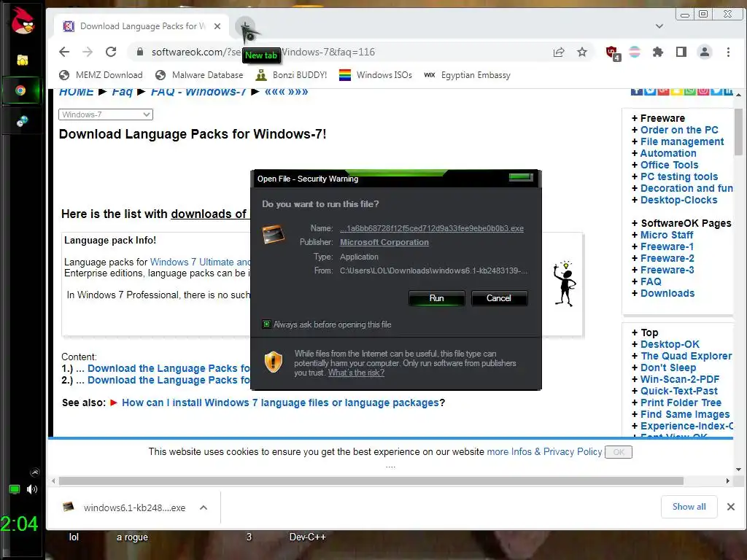This screenshot has width=747, height=560.
Task: Switch to Chrome in the taskbar
Action: click(x=20, y=90)
